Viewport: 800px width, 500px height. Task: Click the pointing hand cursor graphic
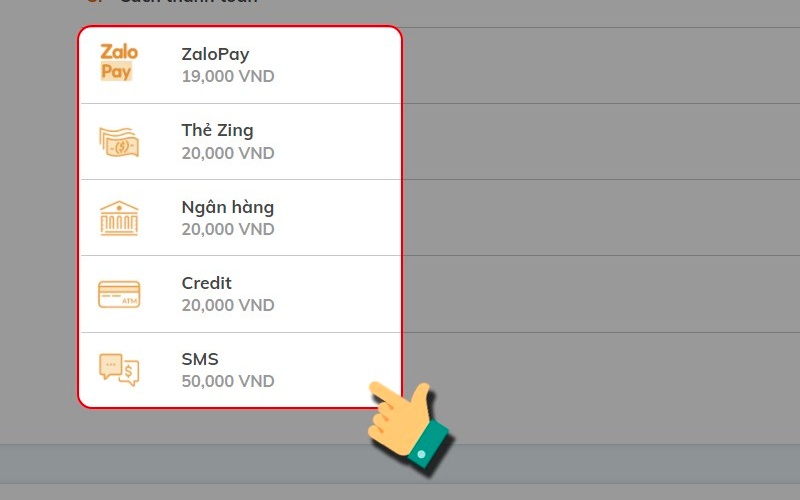click(x=408, y=426)
